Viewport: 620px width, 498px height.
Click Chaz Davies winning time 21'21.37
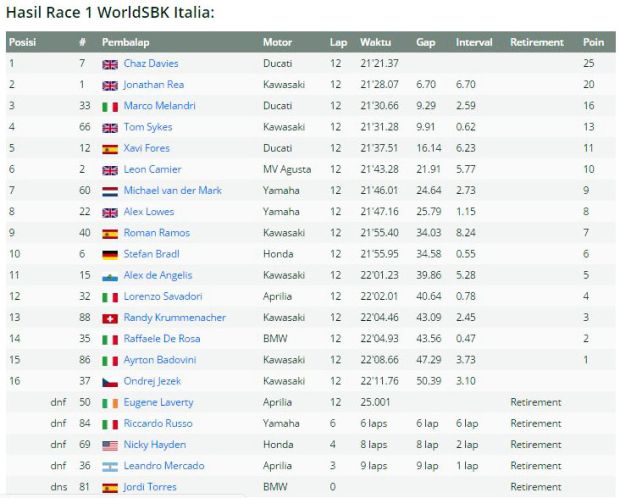click(379, 63)
